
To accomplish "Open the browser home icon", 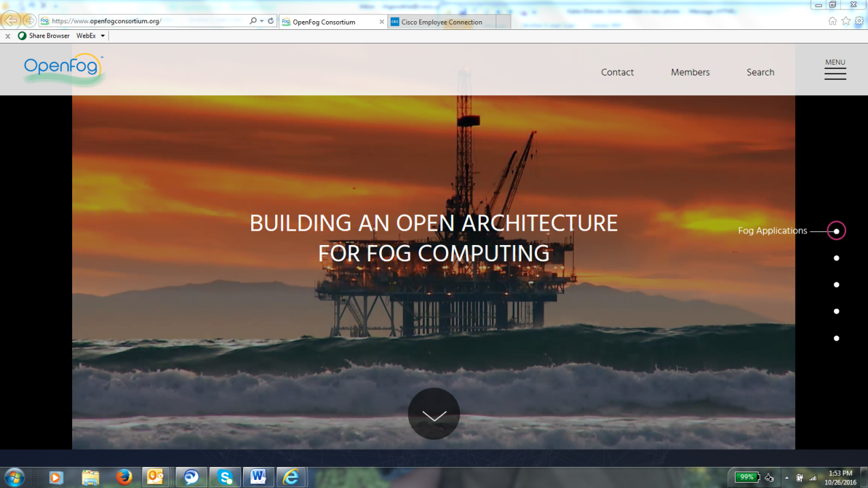I will pyautogui.click(x=832, y=21).
